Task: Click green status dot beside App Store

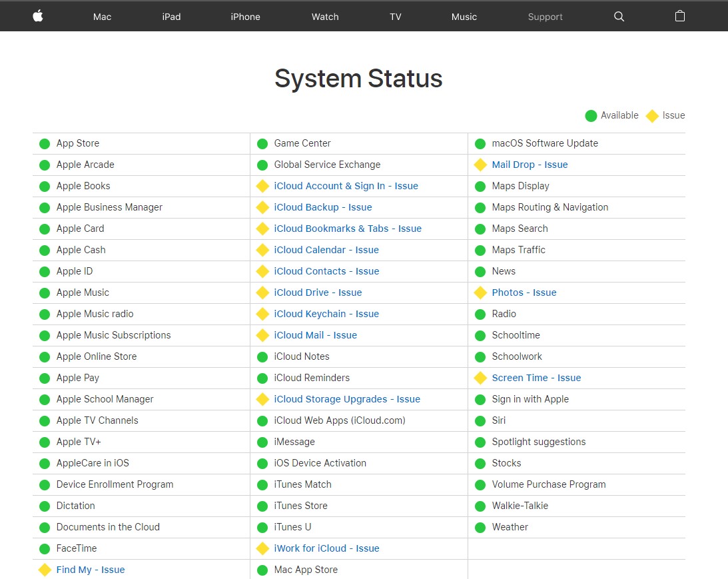Action: point(45,144)
